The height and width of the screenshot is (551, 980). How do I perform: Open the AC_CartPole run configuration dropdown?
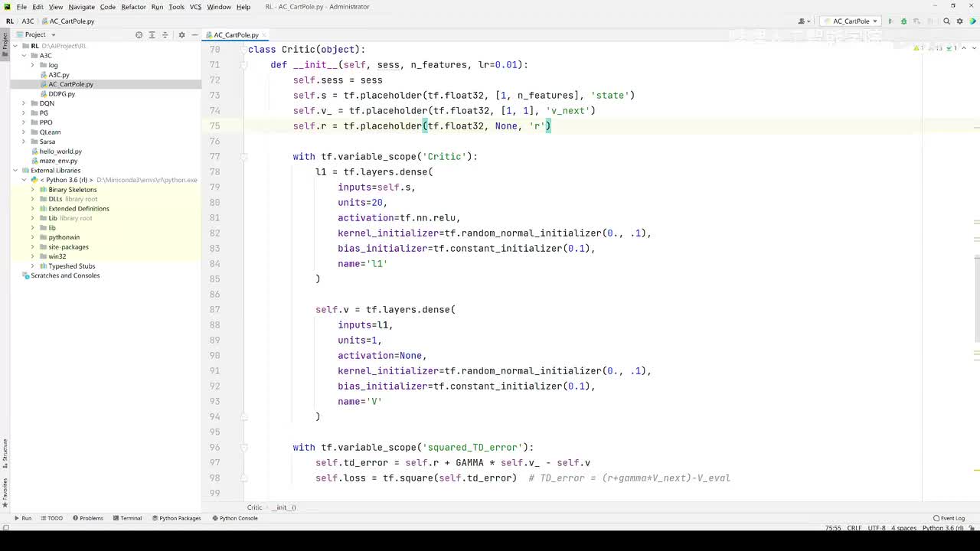click(850, 21)
